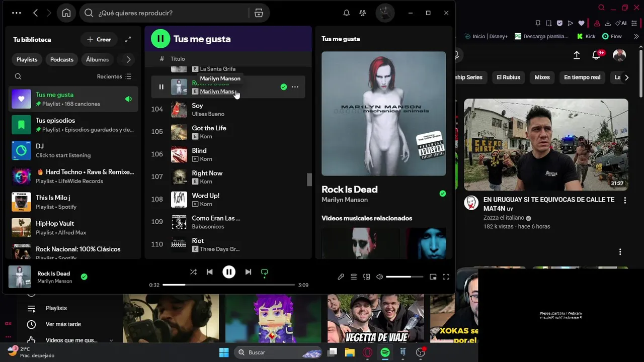This screenshot has width=644, height=362.
Task: Open This Is Milo j playlist
Action: click(x=73, y=202)
